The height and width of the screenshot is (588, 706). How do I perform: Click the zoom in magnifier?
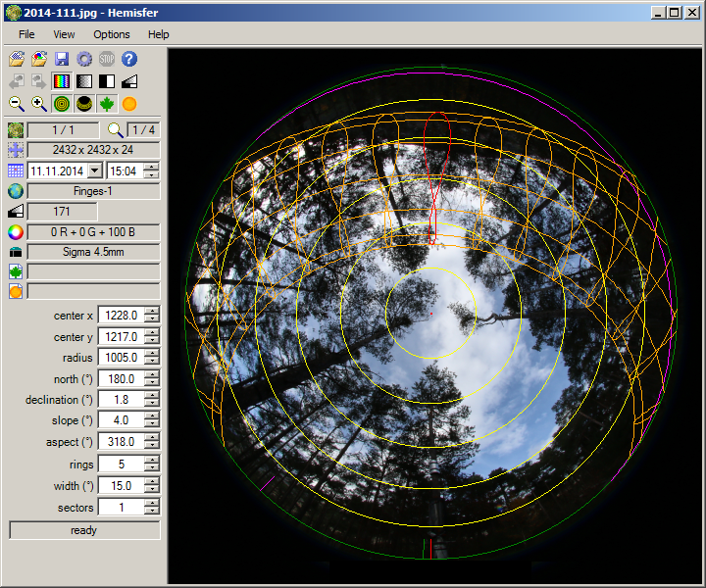39,104
